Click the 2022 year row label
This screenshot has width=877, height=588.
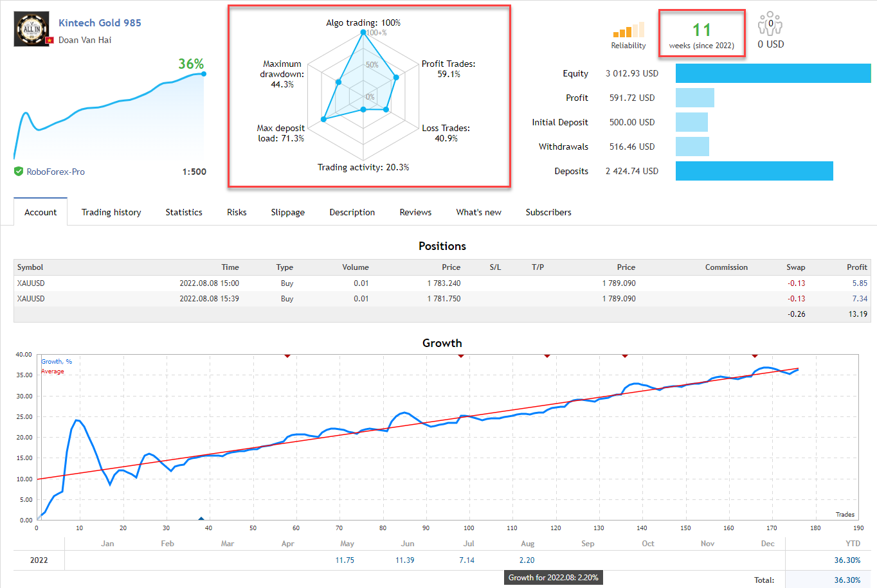(x=39, y=560)
